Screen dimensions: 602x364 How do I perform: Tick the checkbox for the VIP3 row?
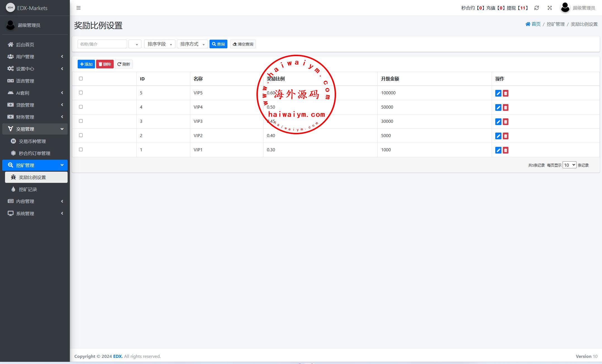(81, 121)
